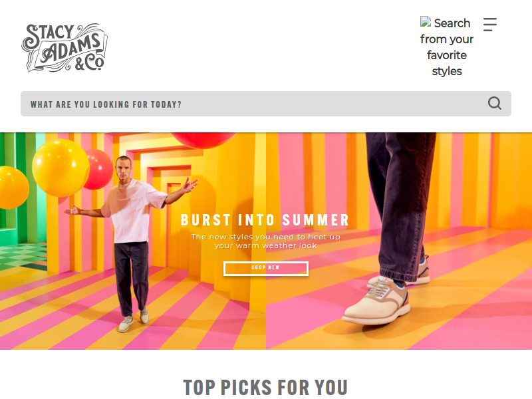
Task: Click the small yellow balloon at left edge
Action: (13, 188)
